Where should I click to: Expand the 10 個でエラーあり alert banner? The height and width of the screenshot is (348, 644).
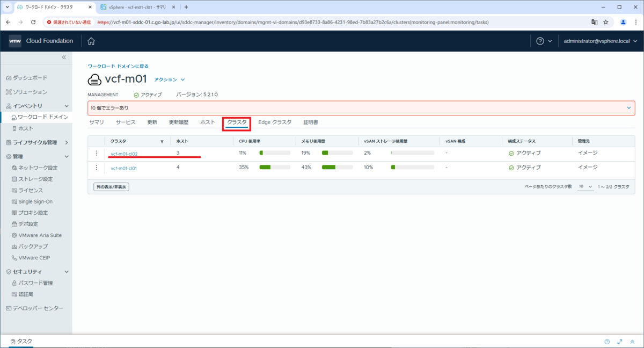pos(629,108)
